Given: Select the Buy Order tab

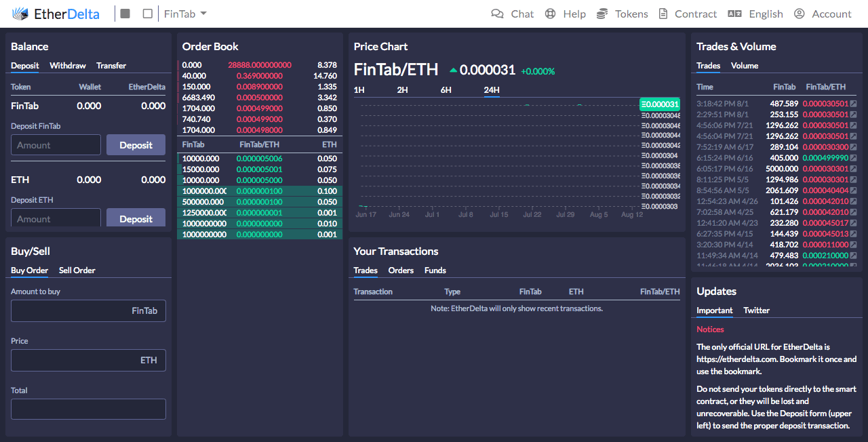Looking at the screenshot, I should click(x=29, y=270).
